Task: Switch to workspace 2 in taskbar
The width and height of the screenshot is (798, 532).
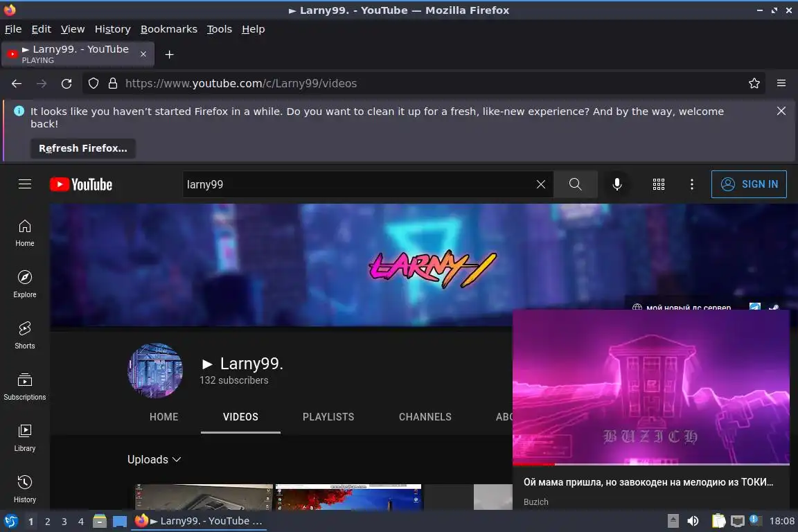Action: pos(47,522)
